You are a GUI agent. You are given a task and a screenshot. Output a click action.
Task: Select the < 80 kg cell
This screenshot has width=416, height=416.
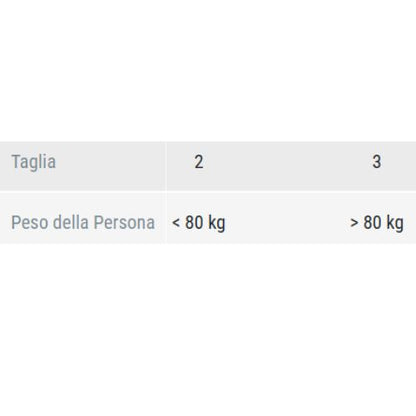click(199, 223)
